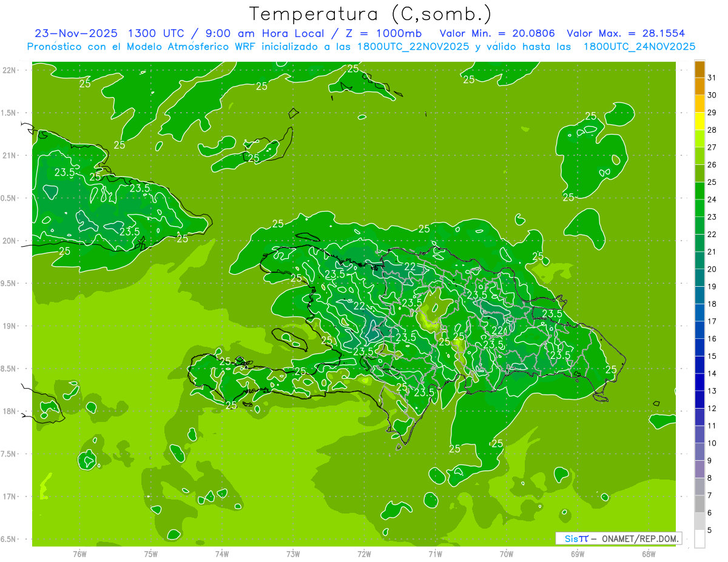Viewport: 728px width, 562px height.
Task: Click the 22N latitude axis label
Action: [10, 70]
